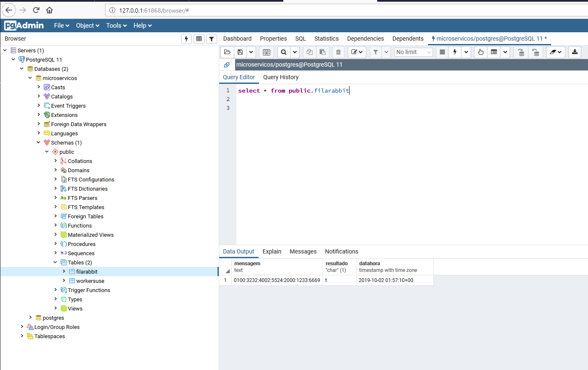Save the query with the floppy icon
Viewport: 588px width, 370px height.
[x=240, y=52]
